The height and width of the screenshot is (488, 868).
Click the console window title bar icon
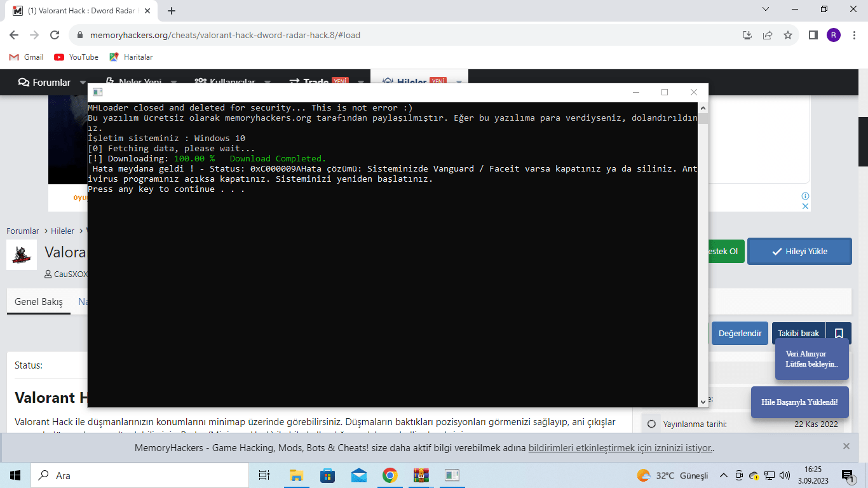[97, 92]
